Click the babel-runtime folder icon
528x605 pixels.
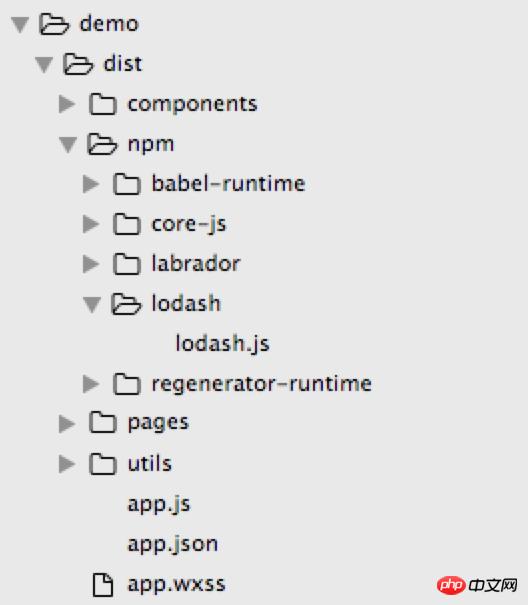(x=127, y=184)
